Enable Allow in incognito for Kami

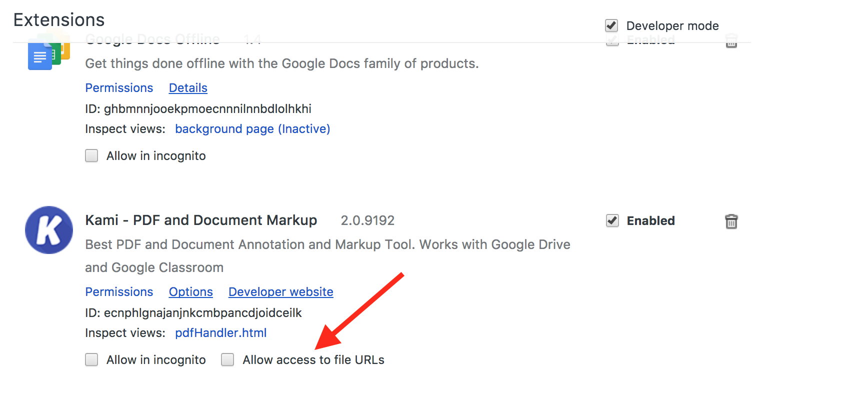click(91, 359)
